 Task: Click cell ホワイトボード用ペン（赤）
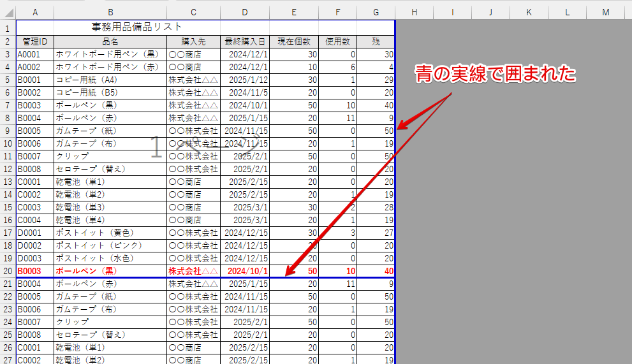pos(110,67)
